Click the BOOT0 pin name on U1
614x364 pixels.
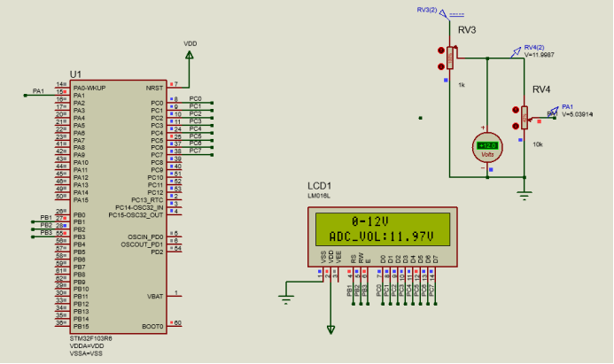pyautogui.click(x=152, y=327)
